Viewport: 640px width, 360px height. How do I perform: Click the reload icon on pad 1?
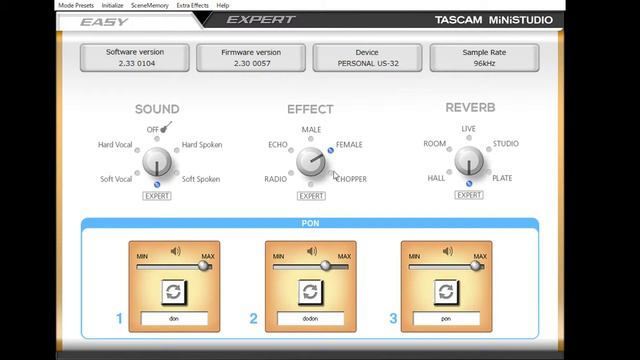click(174, 292)
